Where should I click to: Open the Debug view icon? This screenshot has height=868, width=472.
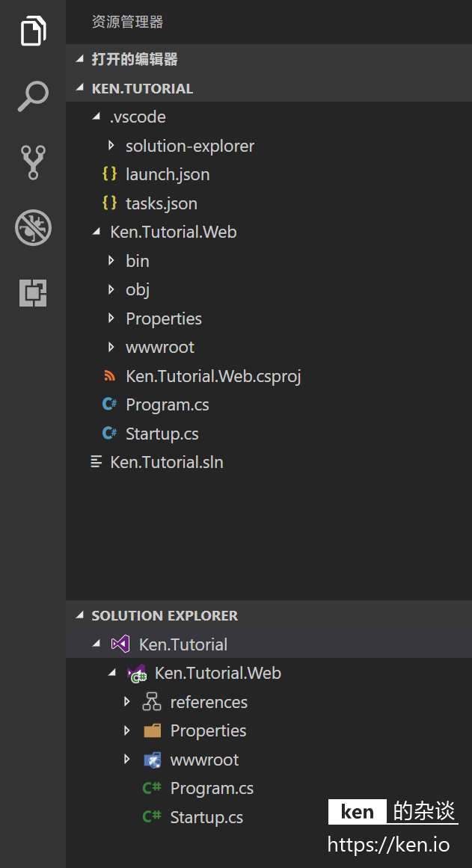tap(33, 227)
